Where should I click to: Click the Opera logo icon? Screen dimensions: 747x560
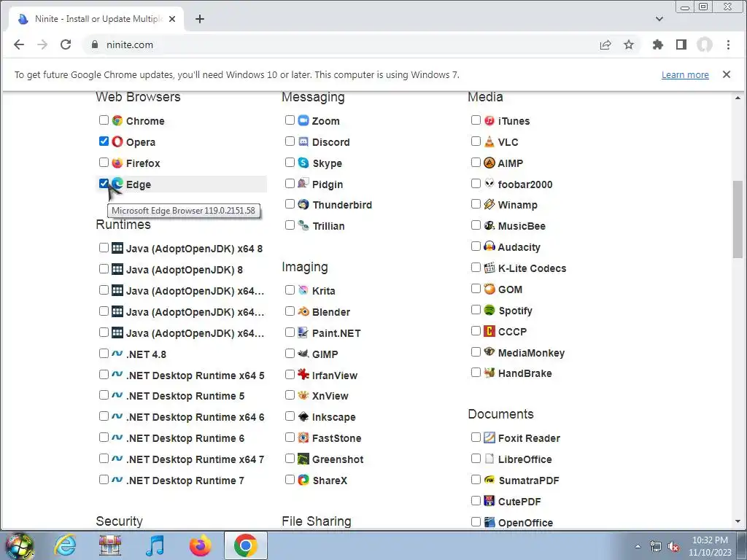(x=117, y=141)
